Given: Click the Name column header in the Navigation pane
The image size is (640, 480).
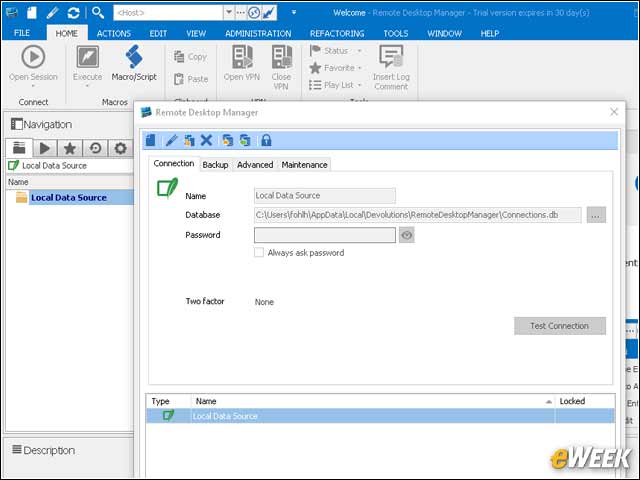Looking at the screenshot, I should 70,182.
